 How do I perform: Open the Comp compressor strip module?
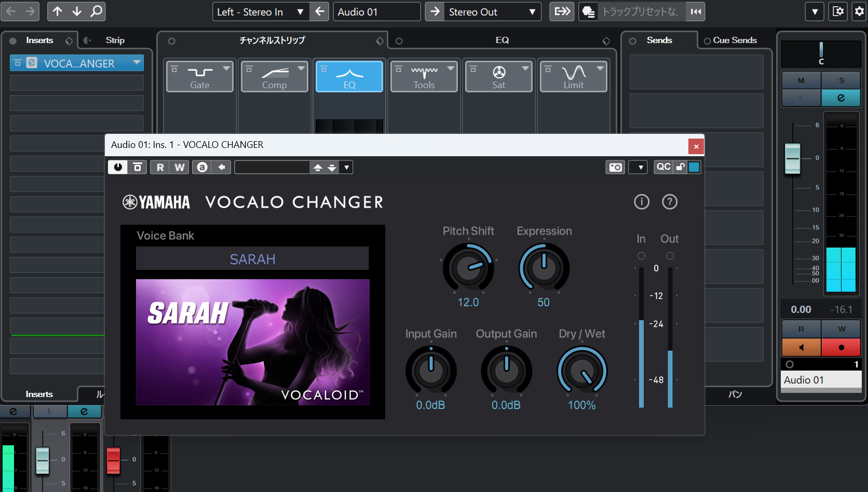(274, 76)
